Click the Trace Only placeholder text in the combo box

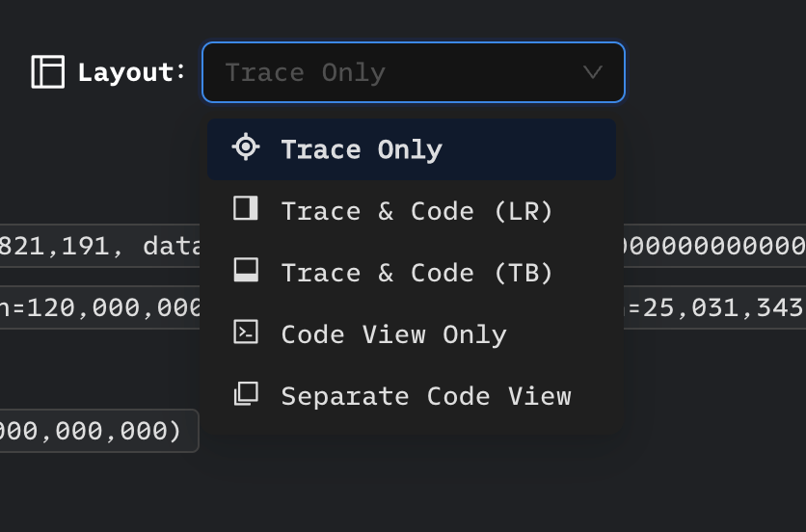[305, 73]
